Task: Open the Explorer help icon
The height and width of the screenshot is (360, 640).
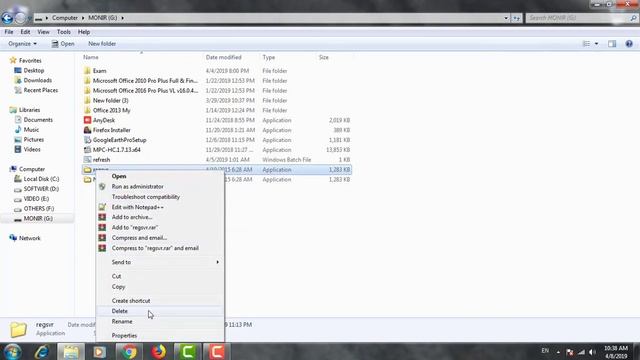Action: pyautogui.click(x=629, y=44)
